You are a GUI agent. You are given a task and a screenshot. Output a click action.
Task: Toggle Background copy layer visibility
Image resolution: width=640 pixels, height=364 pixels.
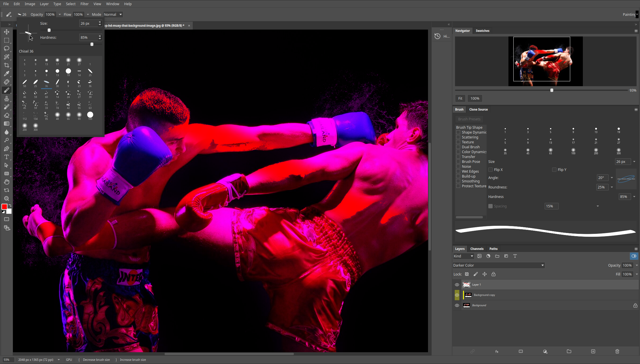point(457,295)
